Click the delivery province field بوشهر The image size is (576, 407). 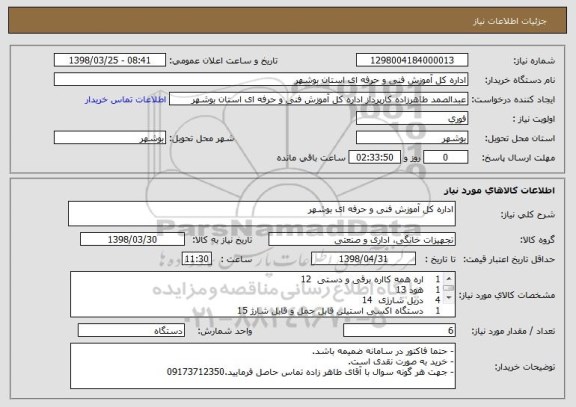412,138
